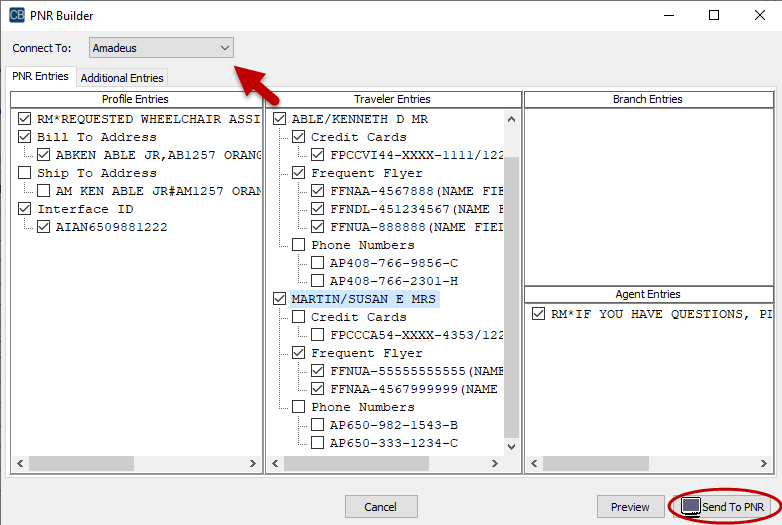Select the MARTIN/SUSAN E MRS tree item
The width and height of the screenshot is (782, 525).
coord(364,299)
